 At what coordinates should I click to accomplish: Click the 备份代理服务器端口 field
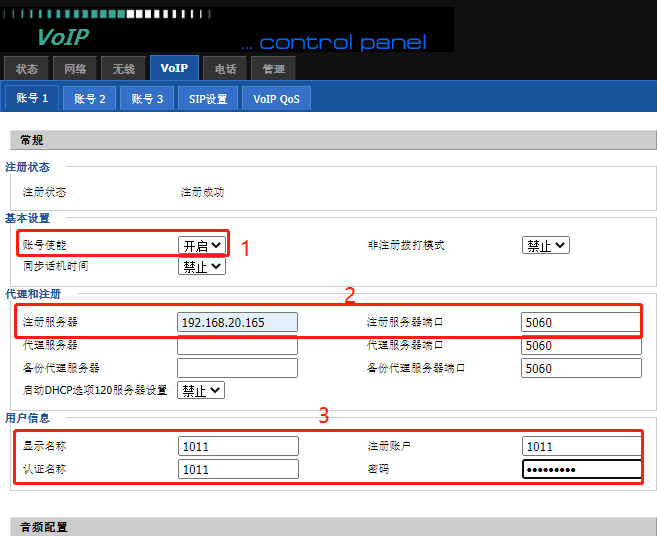click(580, 368)
